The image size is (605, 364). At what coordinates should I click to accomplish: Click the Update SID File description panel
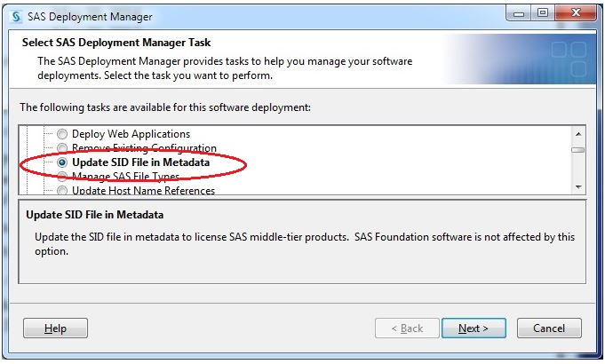pyautogui.click(x=302, y=241)
